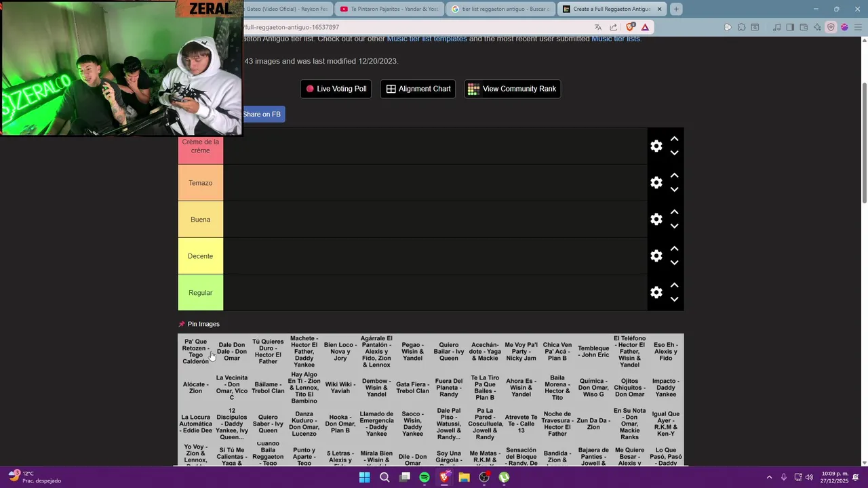Select the Regular tier label
Viewport: 868px width, 488px height.
coord(200,293)
